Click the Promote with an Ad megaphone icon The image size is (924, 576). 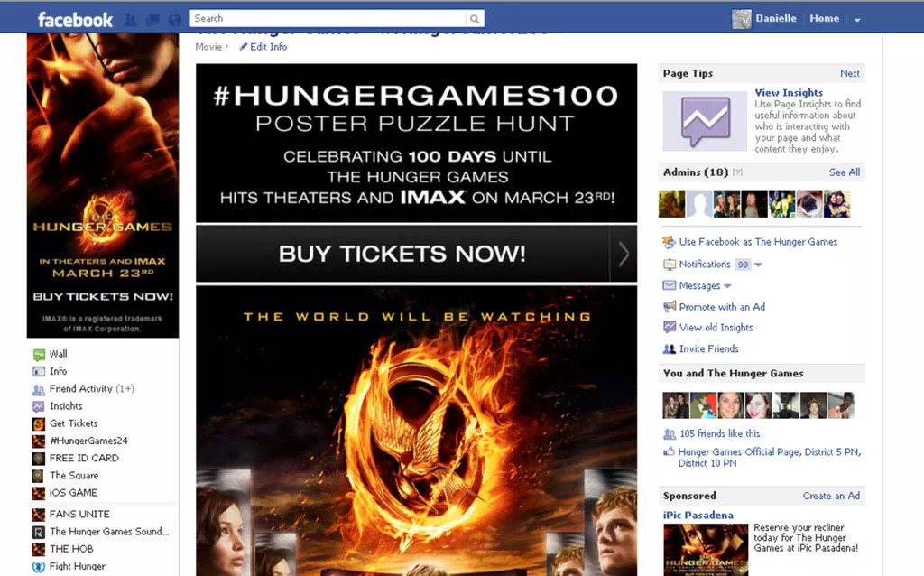[x=670, y=307]
